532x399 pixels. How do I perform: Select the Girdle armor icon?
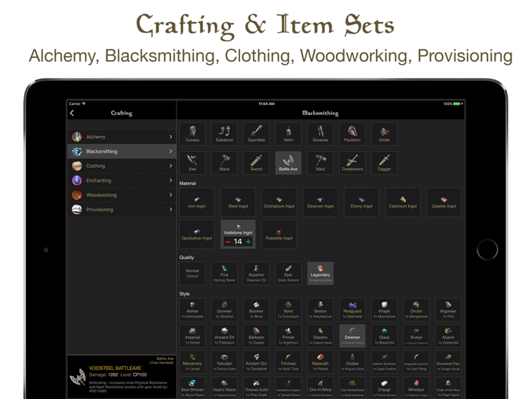point(384,134)
